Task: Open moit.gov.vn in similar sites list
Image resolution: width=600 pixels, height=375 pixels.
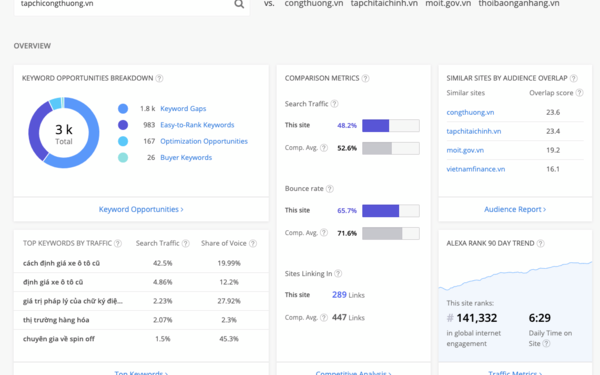Action: click(465, 150)
